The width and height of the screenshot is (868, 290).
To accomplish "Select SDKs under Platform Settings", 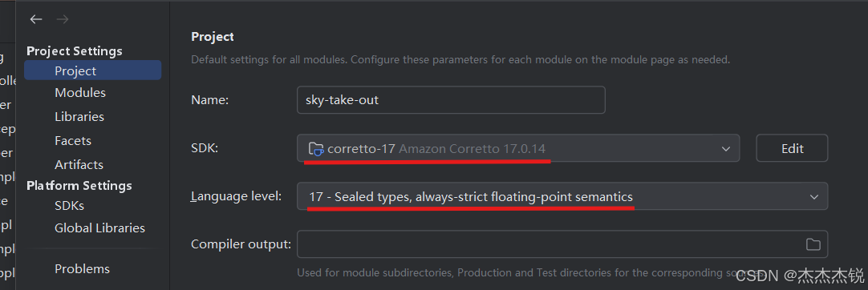I will tap(69, 206).
